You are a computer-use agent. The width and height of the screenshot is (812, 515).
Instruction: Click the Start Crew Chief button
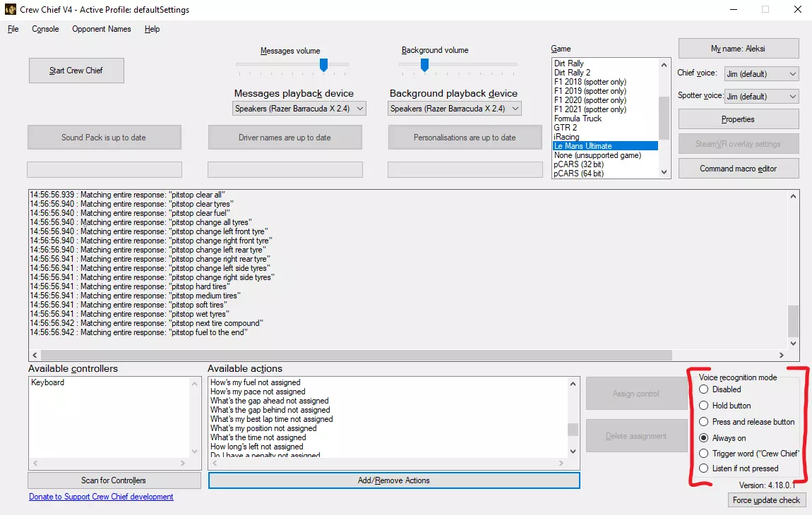pyautogui.click(x=76, y=71)
